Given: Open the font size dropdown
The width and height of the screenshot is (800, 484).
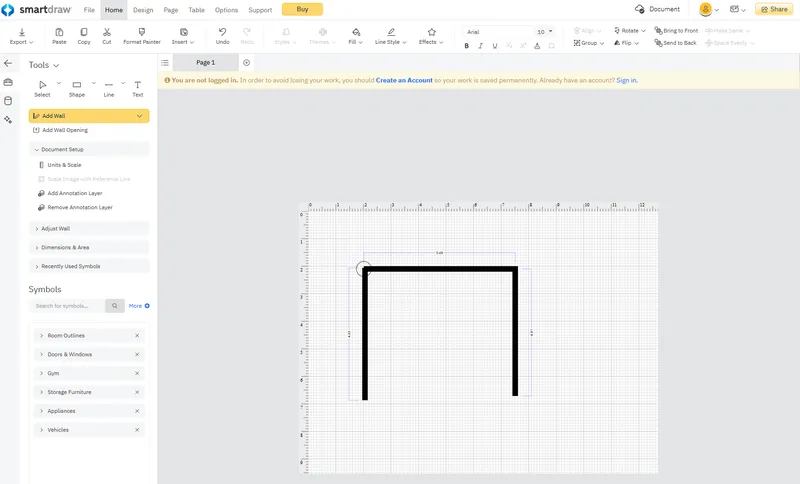Looking at the screenshot, I should 545,32.
